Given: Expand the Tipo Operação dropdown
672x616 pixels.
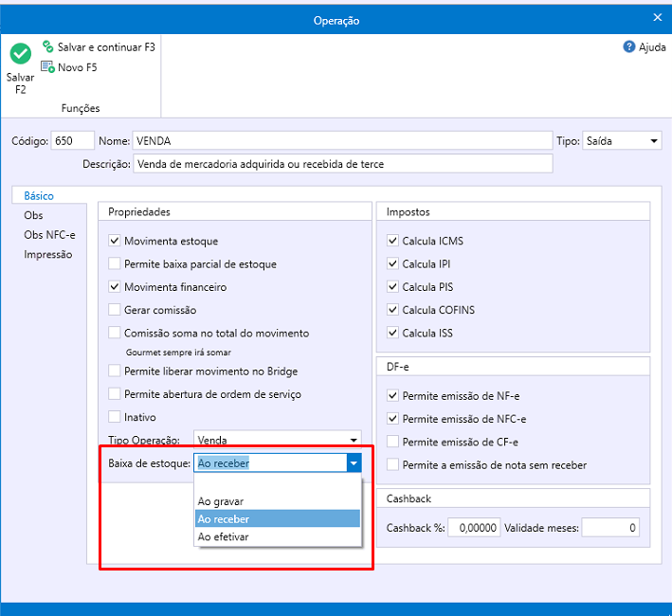Looking at the screenshot, I should click(354, 440).
